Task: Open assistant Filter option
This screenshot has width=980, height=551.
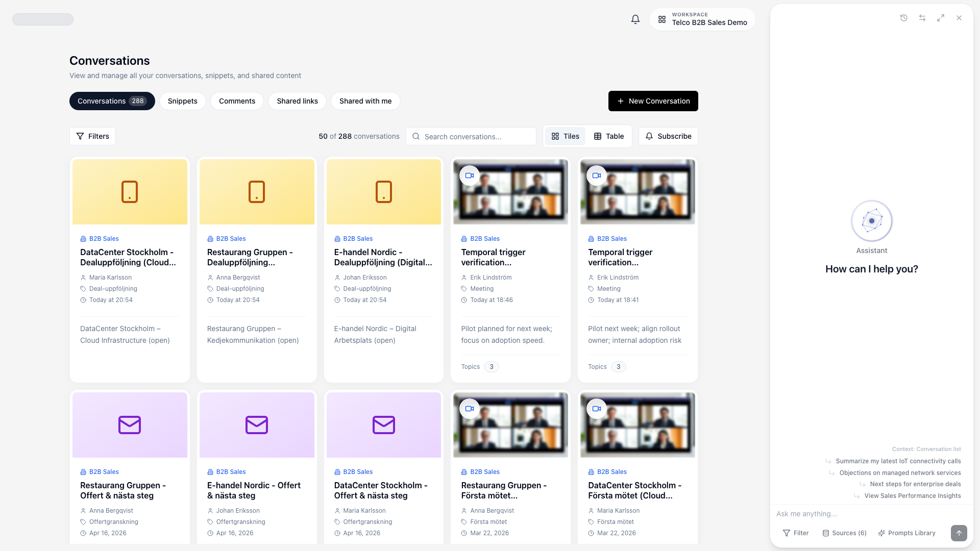Action: 796,533
